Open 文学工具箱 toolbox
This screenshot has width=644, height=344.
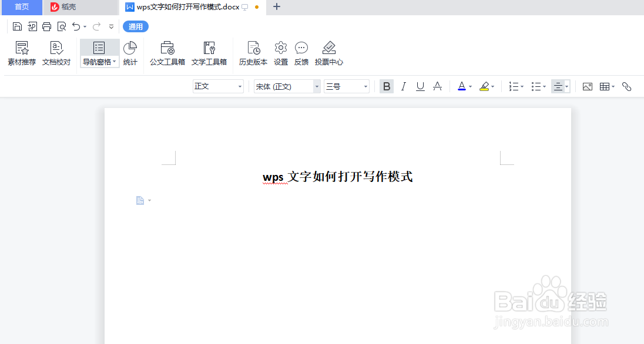coord(209,53)
